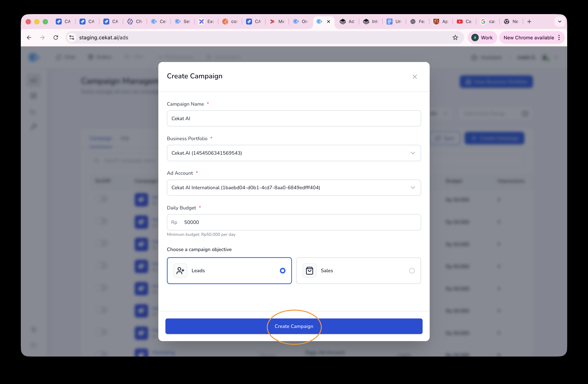Bookmark this page with the star icon
This screenshot has height=384, width=588.
click(455, 38)
